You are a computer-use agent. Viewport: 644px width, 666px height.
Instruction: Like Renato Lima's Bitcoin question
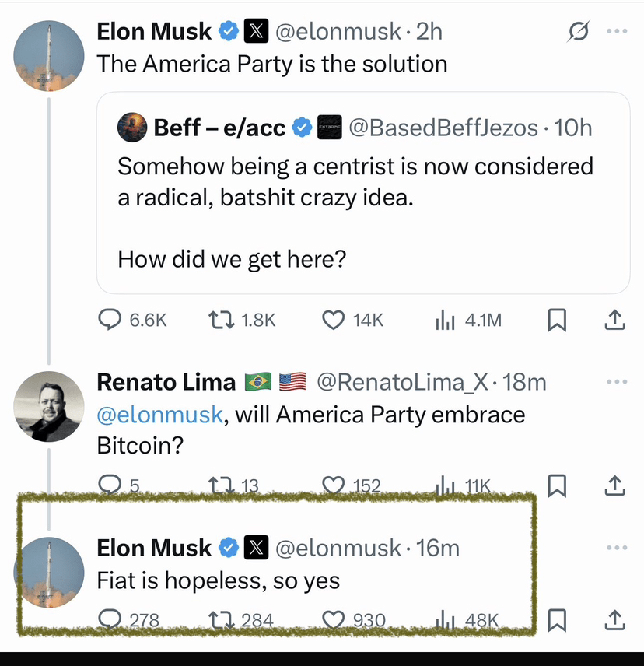tap(334, 486)
